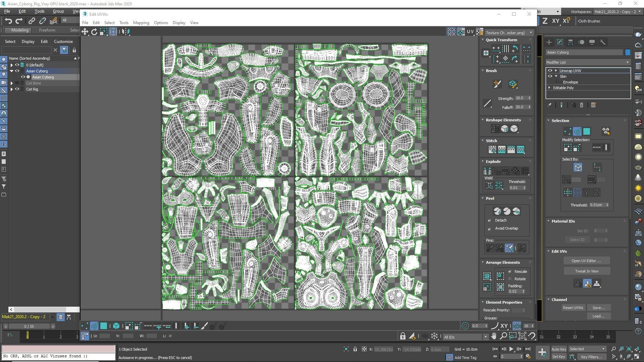644x362 pixels.
Task: Switch to the Freeform ribbon tab
Action: [47, 30]
